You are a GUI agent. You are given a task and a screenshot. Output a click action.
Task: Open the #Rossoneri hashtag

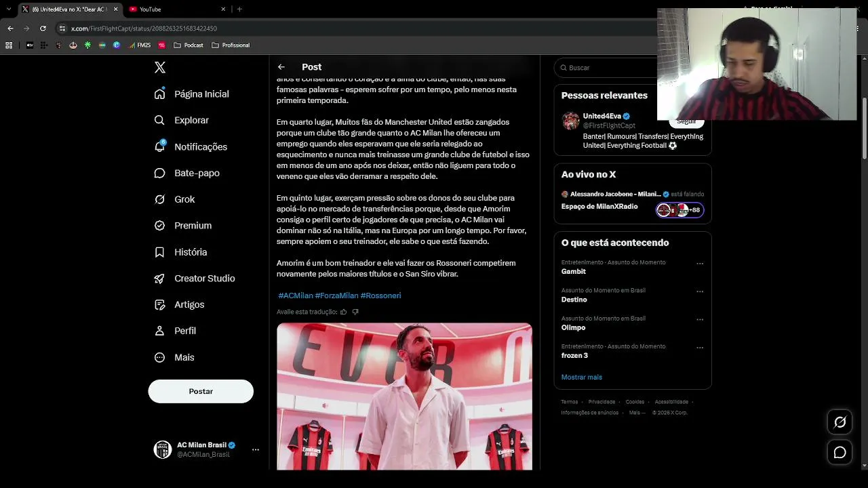click(380, 296)
